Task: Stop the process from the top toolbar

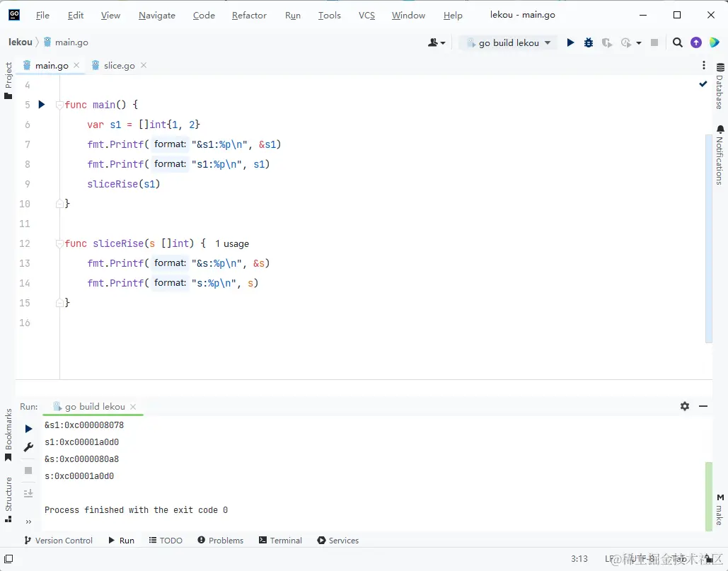Action: 654,42
